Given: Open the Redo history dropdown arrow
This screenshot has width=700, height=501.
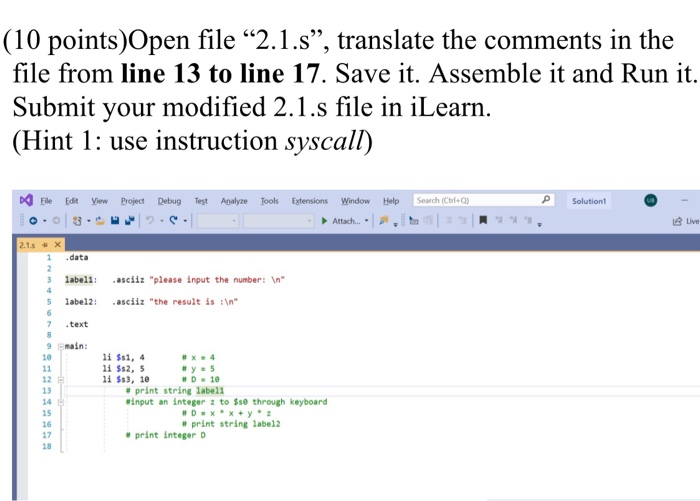Looking at the screenshot, I should [185, 221].
